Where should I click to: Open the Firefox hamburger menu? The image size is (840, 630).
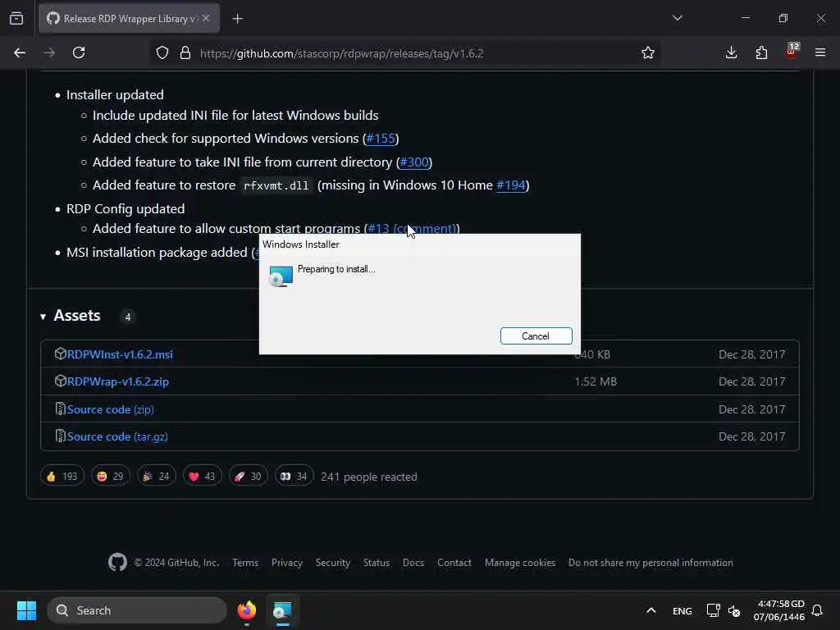820,52
